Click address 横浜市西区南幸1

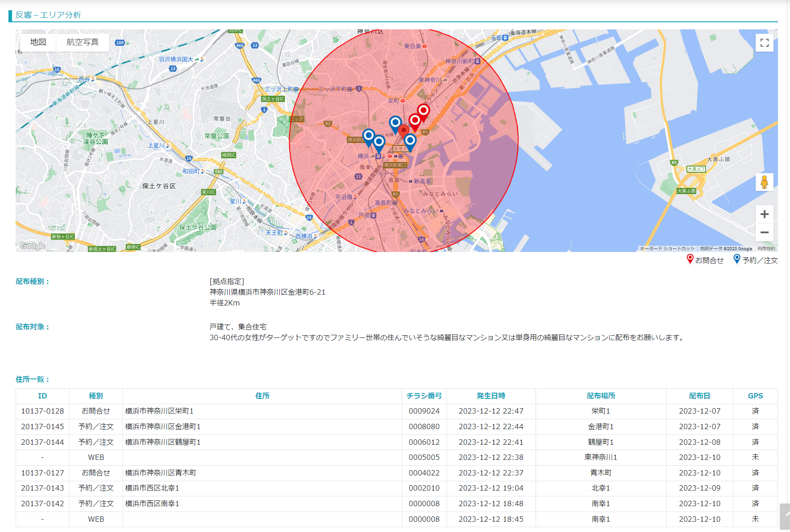click(152, 504)
